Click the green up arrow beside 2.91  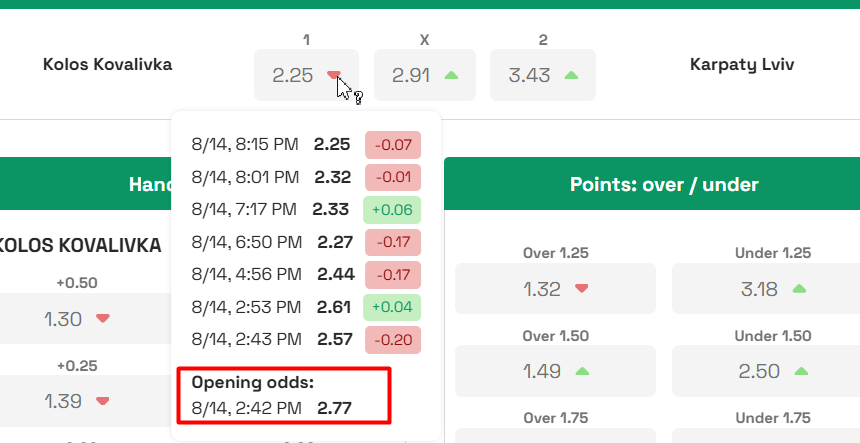pyautogui.click(x=451, y=75)
